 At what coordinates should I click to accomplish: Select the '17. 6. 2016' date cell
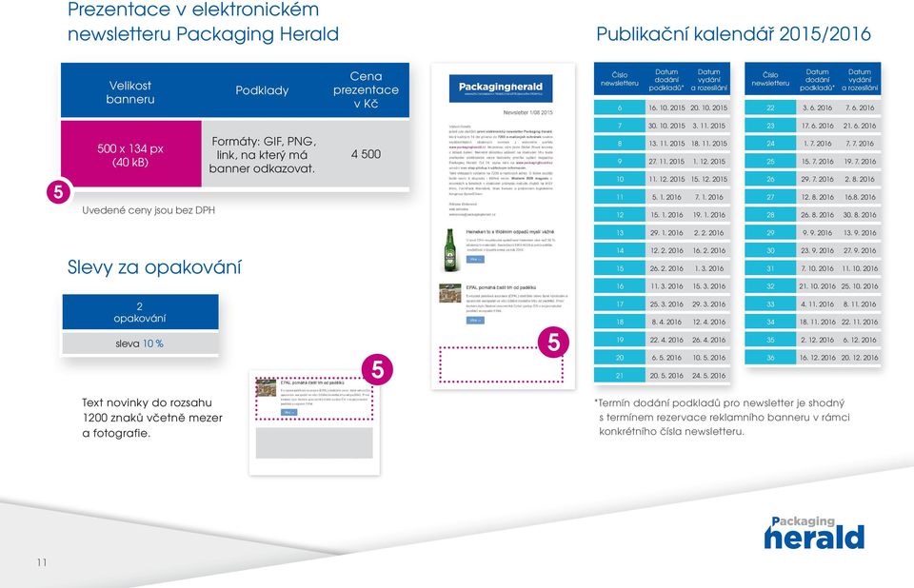(x=817, y=126)
